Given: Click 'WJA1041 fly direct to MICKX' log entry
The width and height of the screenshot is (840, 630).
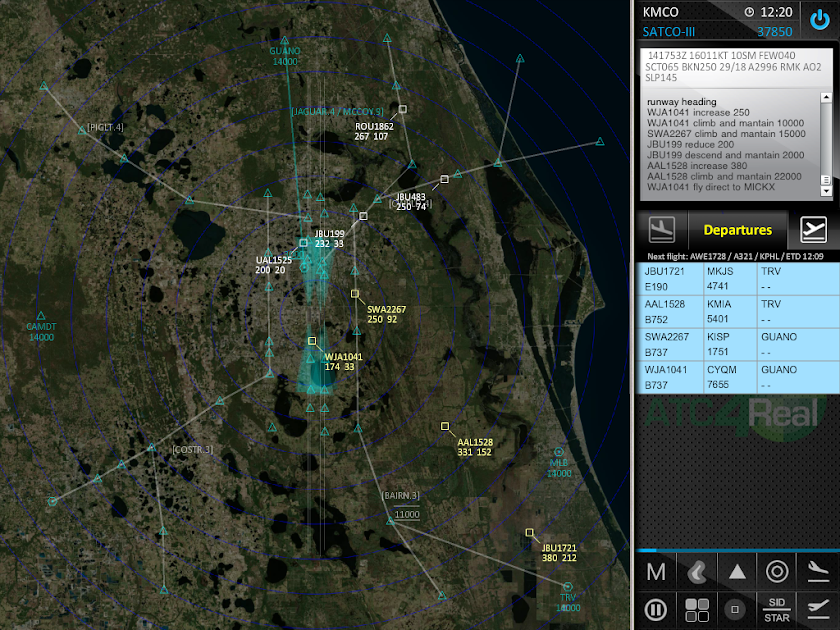Looking at the screenshot, I should point(710,187).
